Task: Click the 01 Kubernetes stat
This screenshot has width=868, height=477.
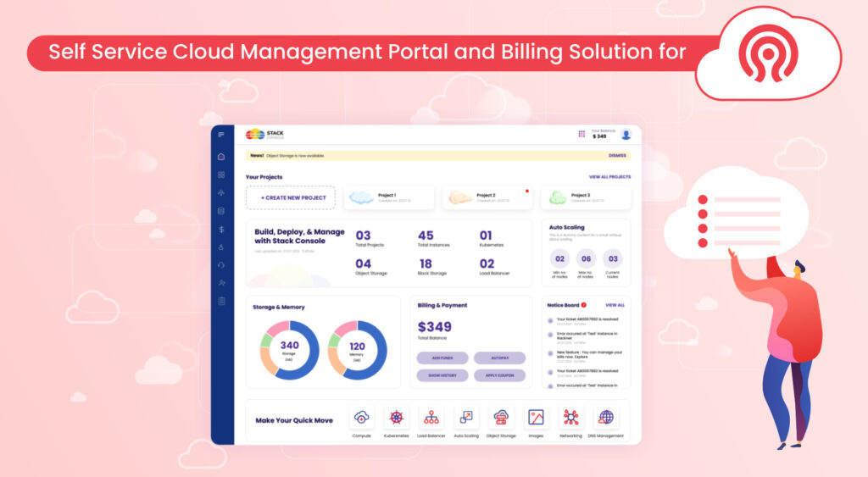Action: click(x=492, y=239)
